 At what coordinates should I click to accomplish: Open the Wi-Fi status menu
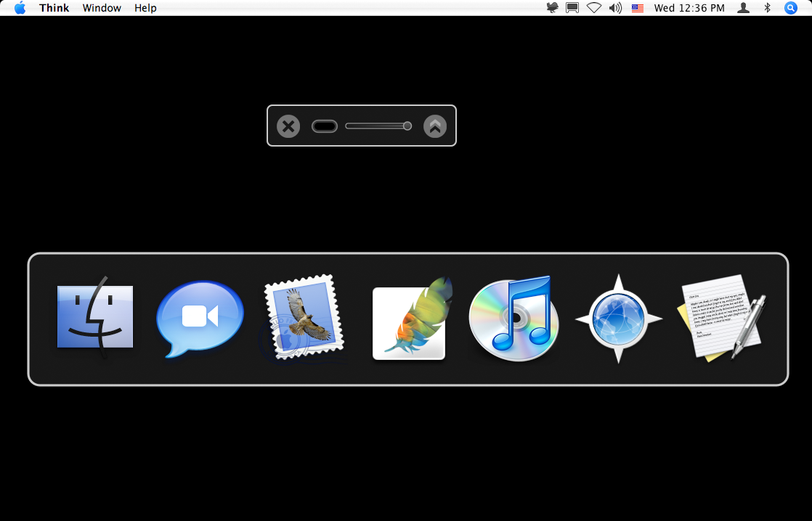[594, 8]
